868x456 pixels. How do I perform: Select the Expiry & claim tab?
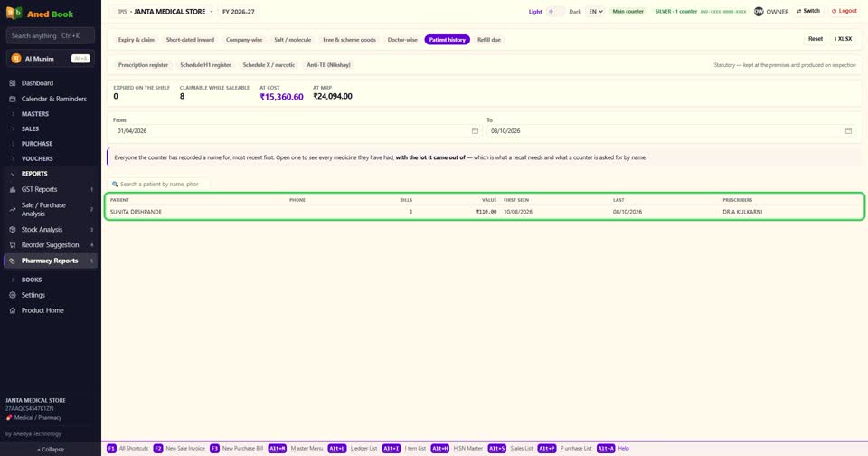137,40
